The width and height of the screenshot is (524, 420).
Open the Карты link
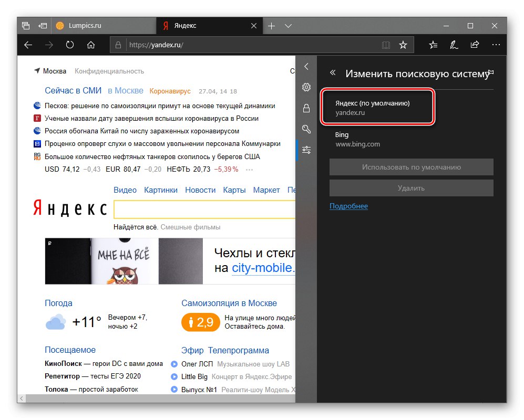coord(234,190)
